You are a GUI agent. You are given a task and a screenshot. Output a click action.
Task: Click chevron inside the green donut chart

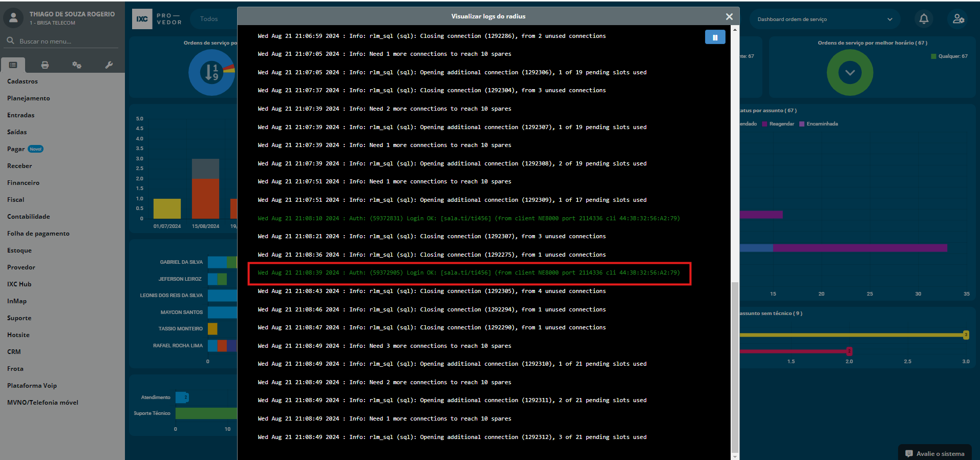click(850, 73)
